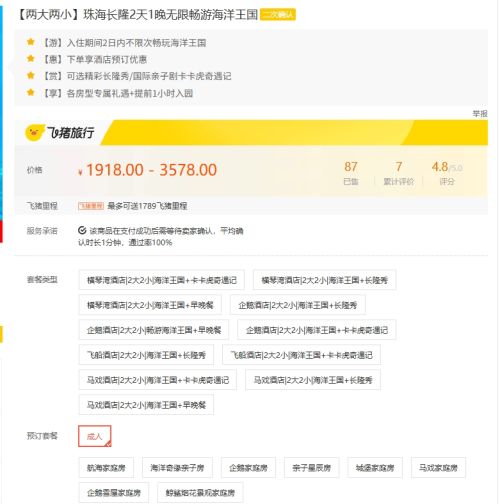500x504 pixels.
Task: Choose the 鲸鲨烟花景观家庭房 room option
Action: pyautogui.click(x=200, y=492)
